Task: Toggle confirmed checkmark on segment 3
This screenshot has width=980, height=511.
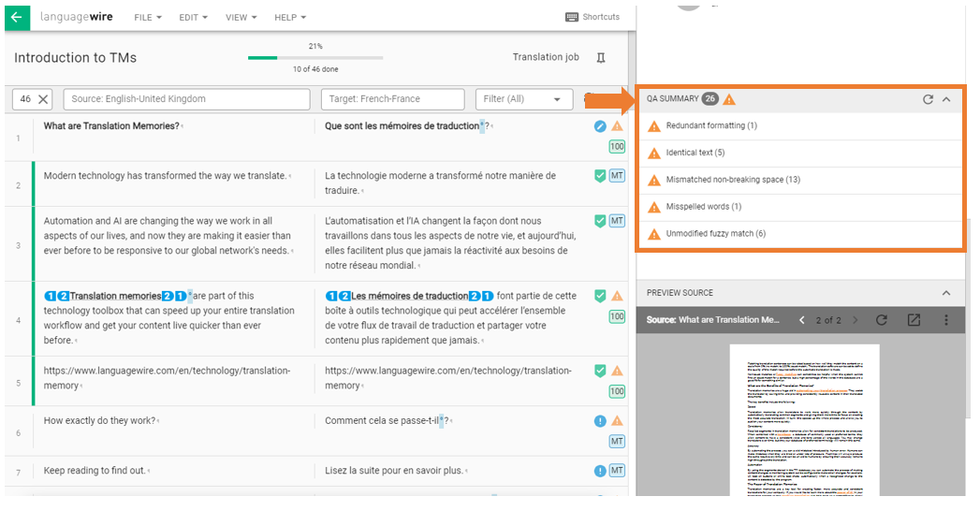Action: click(600, 221)
